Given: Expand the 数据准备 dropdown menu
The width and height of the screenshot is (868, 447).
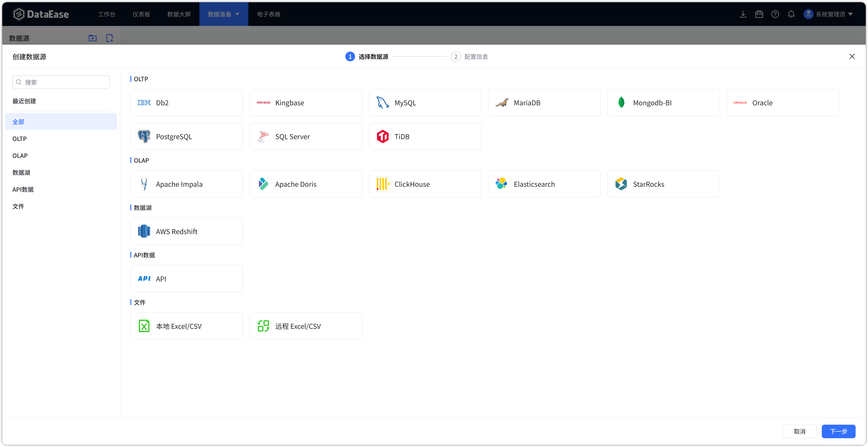Looking at the screenshot, I should pos(224,14).
